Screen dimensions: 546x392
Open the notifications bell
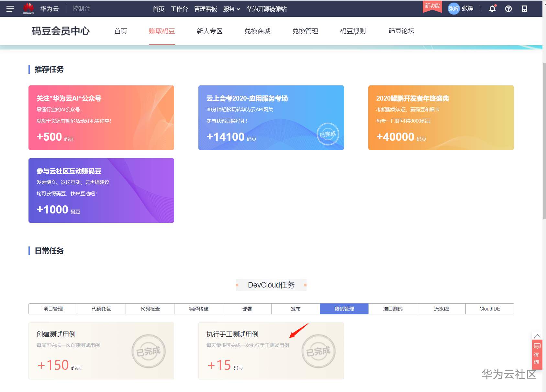492,9
